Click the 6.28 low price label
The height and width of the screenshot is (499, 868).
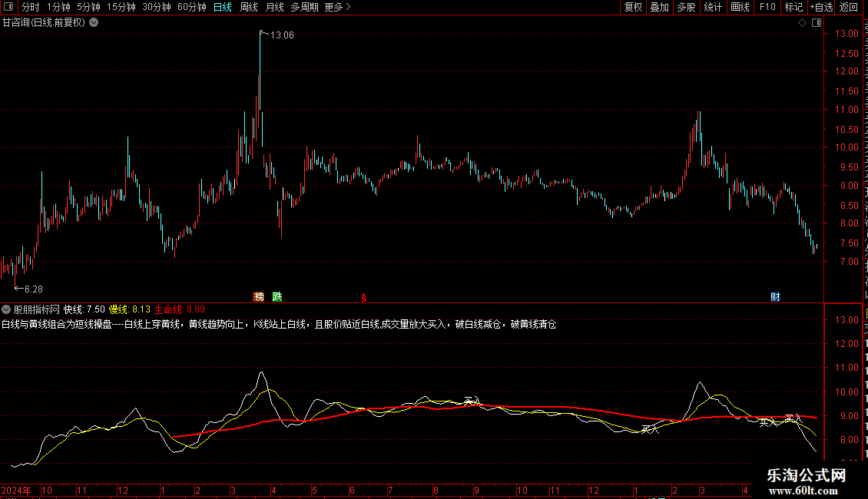click(33, 289)
